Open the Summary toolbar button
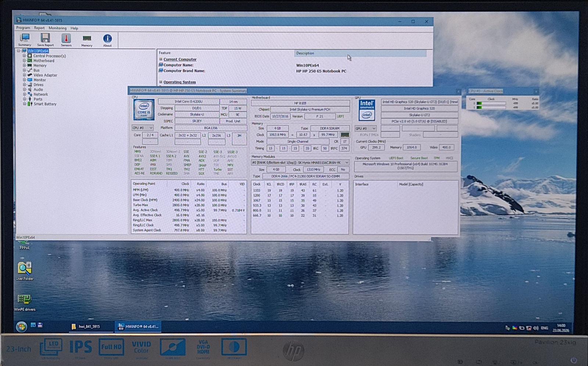Viewport: 588px width, 366px height. point(25,40)
